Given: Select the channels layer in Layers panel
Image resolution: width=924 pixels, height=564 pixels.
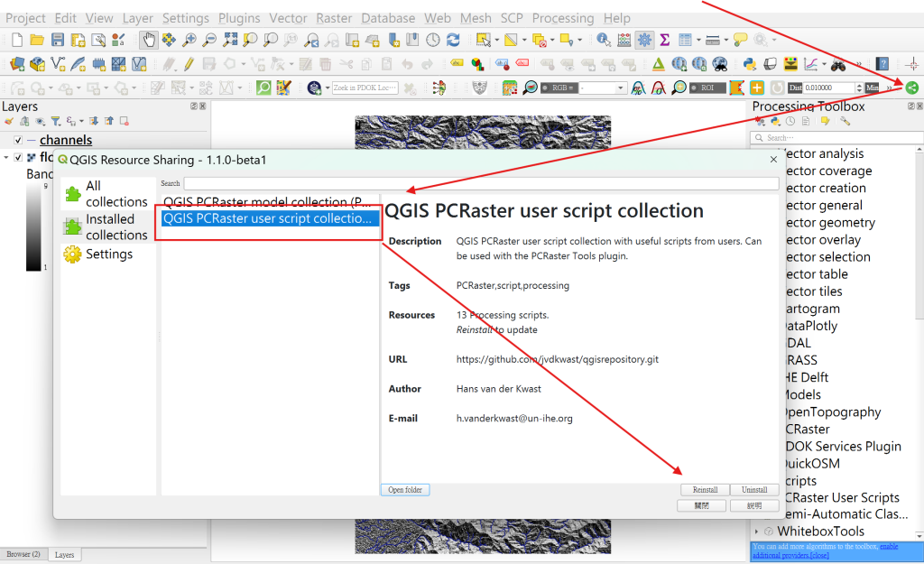Looking at the screenshot, I should pyautogui.click(x=65, y=140).
